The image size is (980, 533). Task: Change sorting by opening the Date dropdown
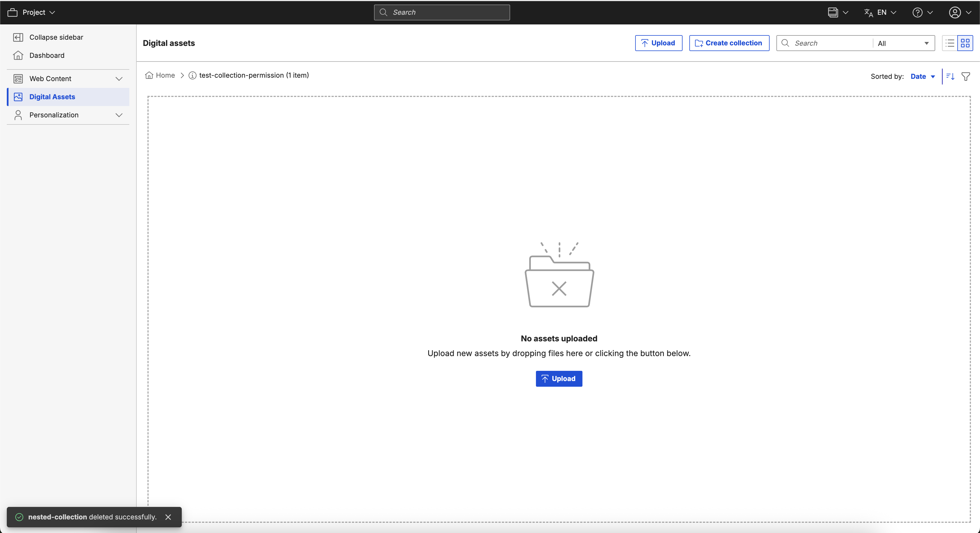click(x=922, y=76)
